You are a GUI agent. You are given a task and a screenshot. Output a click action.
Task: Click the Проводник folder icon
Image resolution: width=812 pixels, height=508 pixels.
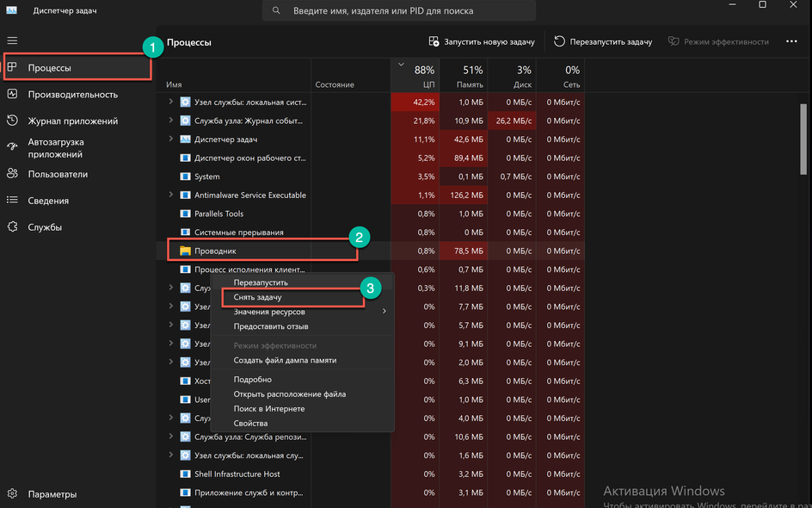tap(185, 251)
